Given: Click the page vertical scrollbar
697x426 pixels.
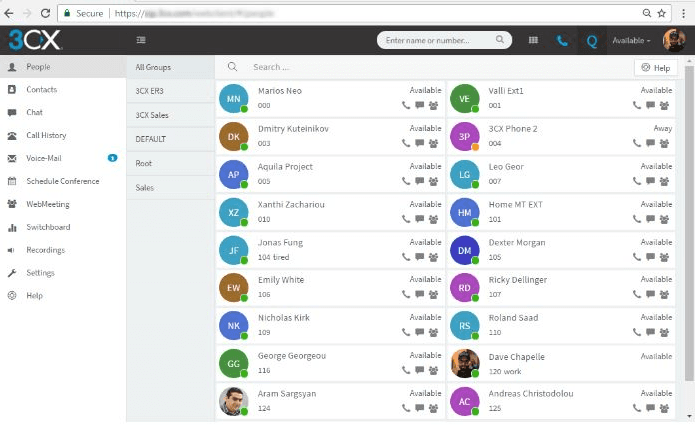Looking at the screenshot, I should coord(689,222).
